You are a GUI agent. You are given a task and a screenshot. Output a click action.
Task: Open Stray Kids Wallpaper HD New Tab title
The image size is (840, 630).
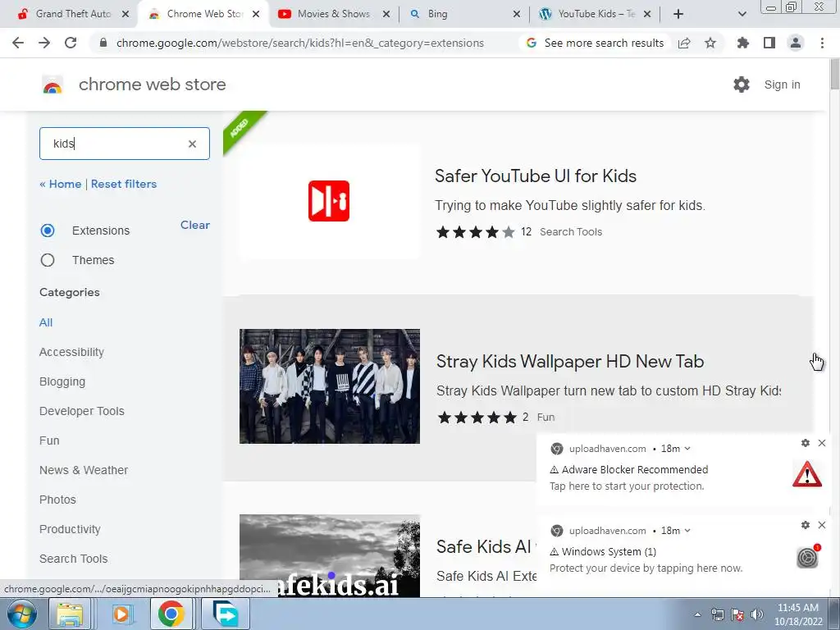point(570,362)
